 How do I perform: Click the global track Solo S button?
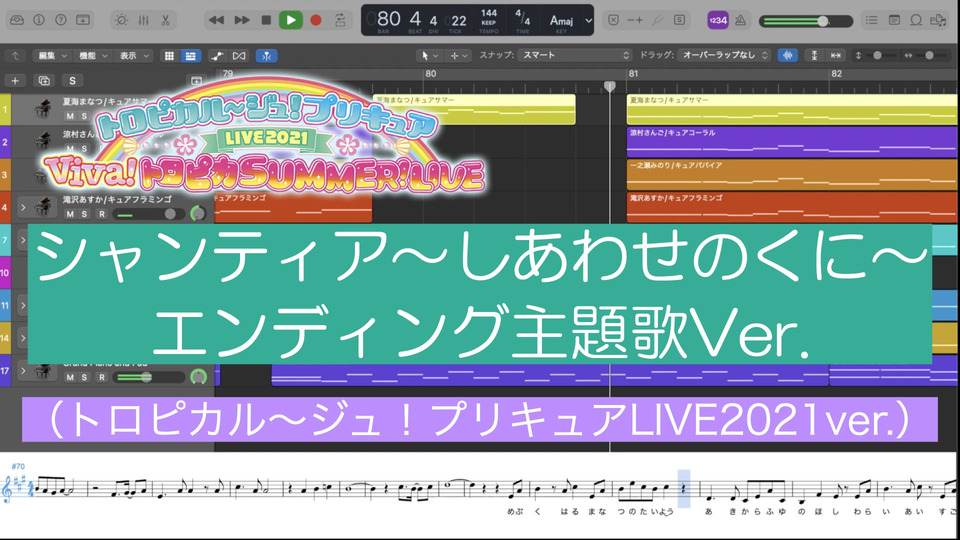coord(72,81)
